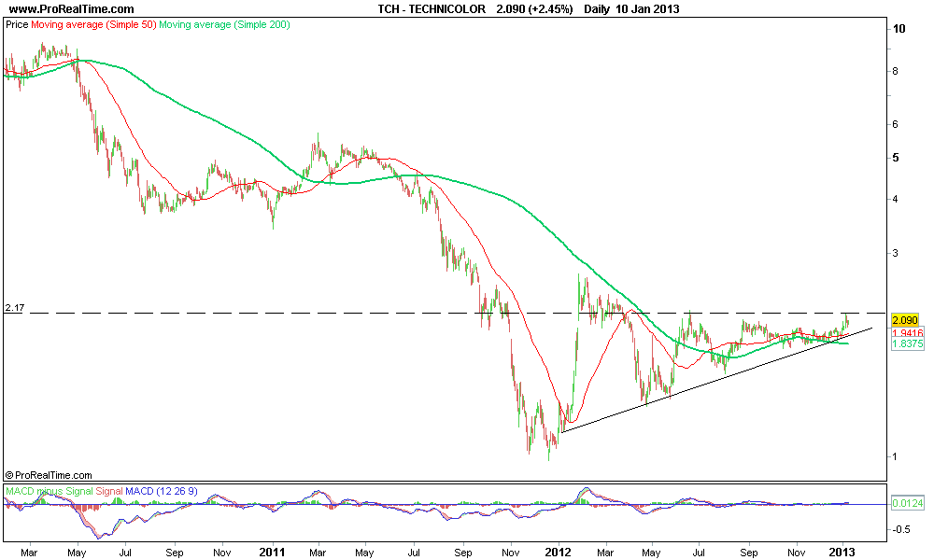Select the Moving average (Simple 50) legend
Image resolution: width=934 pixels, height=560 pixels.
point(93,24)
